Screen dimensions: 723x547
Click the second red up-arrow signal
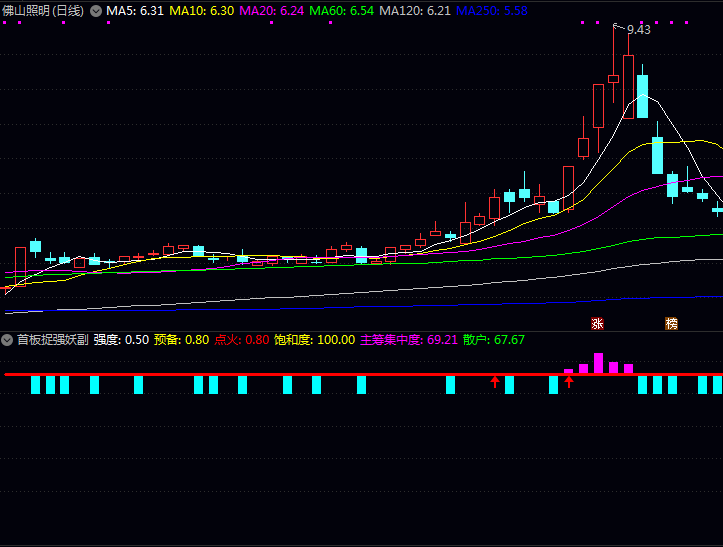569,381
